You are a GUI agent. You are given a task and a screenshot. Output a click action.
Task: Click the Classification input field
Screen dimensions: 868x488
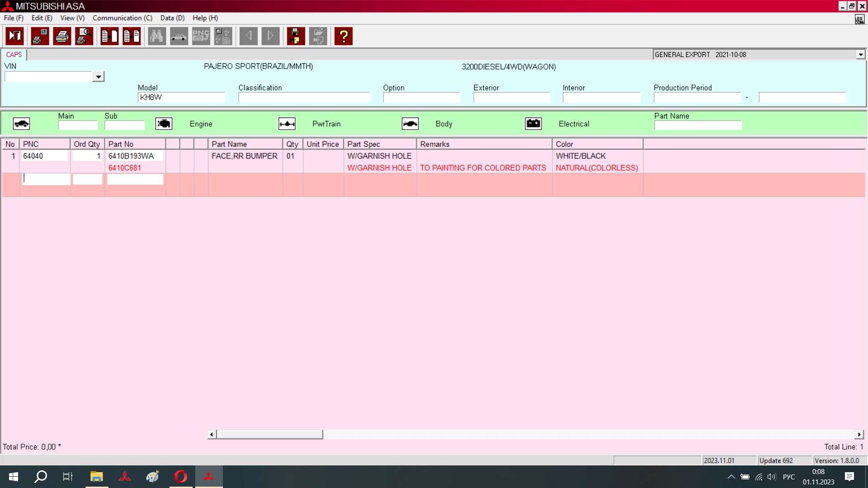point(304,98)
